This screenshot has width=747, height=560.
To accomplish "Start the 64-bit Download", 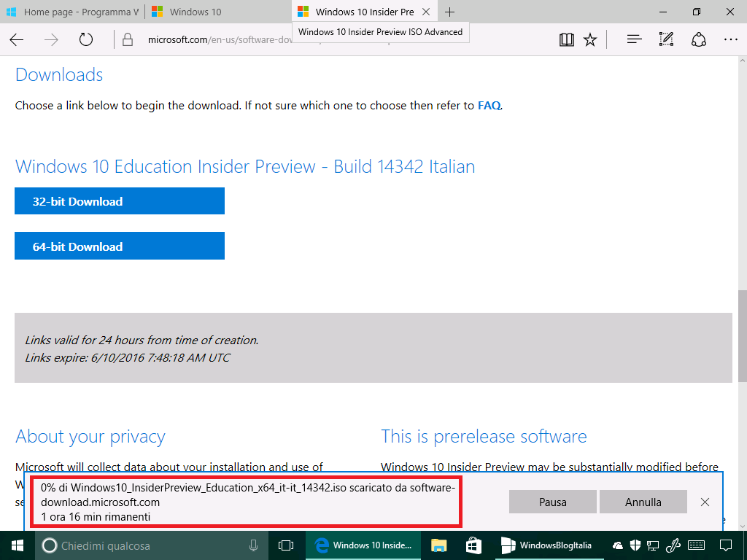I will click(120, 246).
